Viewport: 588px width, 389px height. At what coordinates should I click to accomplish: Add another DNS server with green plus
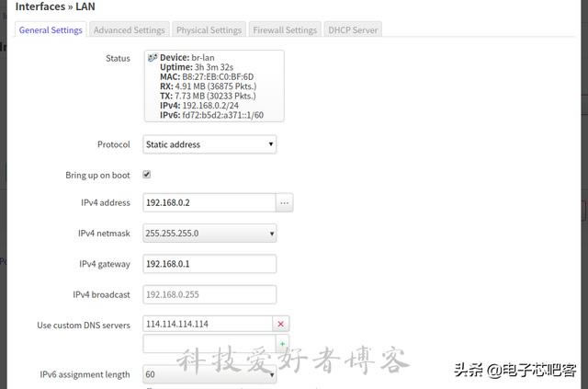pyautogui.click(x=281, y=344)
